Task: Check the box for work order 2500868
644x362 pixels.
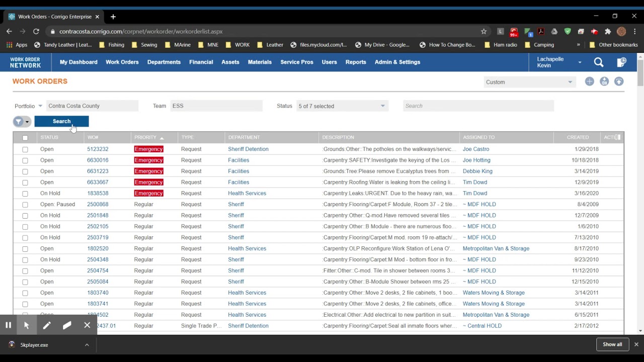Action: [x=25, y=205]
